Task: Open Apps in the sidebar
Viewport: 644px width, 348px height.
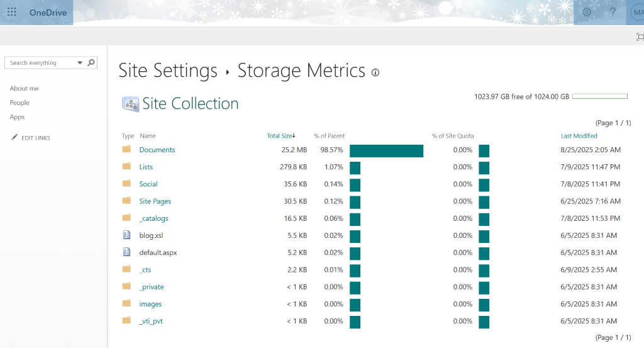Action: [x=17, y=117]
